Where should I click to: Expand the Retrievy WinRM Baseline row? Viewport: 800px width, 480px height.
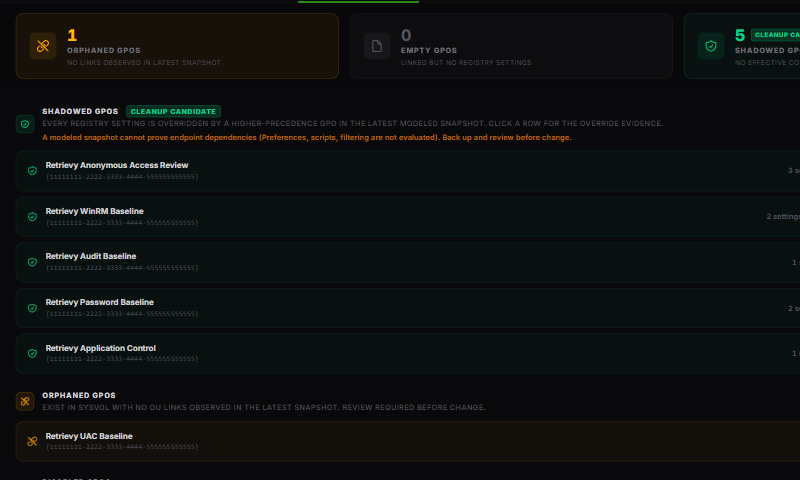tap(408, 217)
